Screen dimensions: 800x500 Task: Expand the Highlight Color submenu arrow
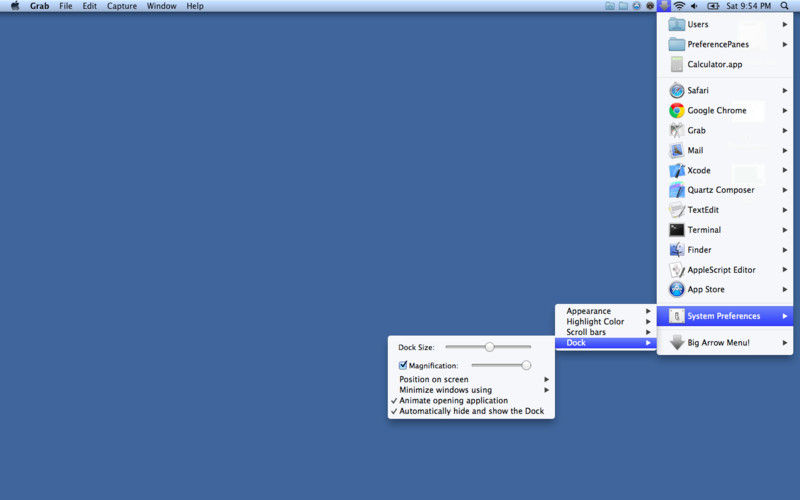click(648, 321)
